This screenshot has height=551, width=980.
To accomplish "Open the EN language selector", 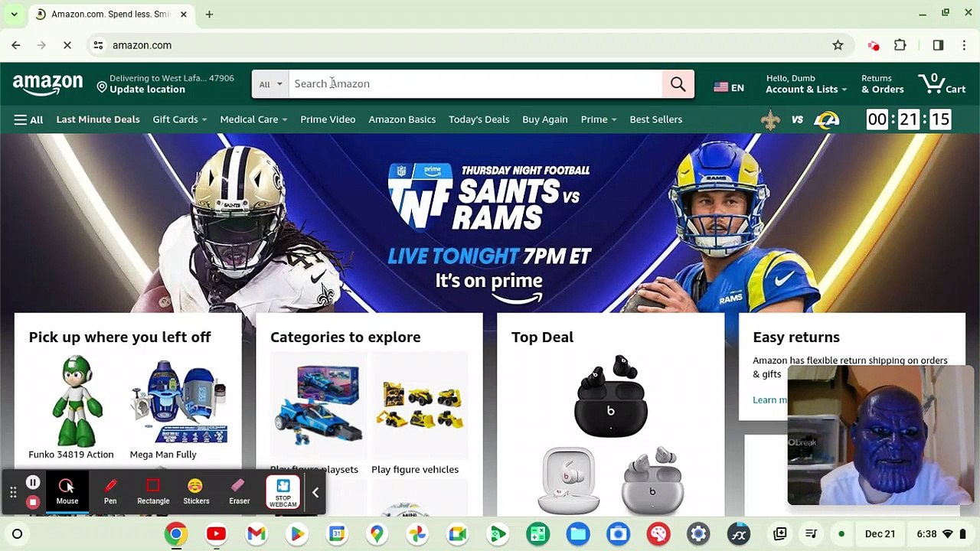I will 729,87.
